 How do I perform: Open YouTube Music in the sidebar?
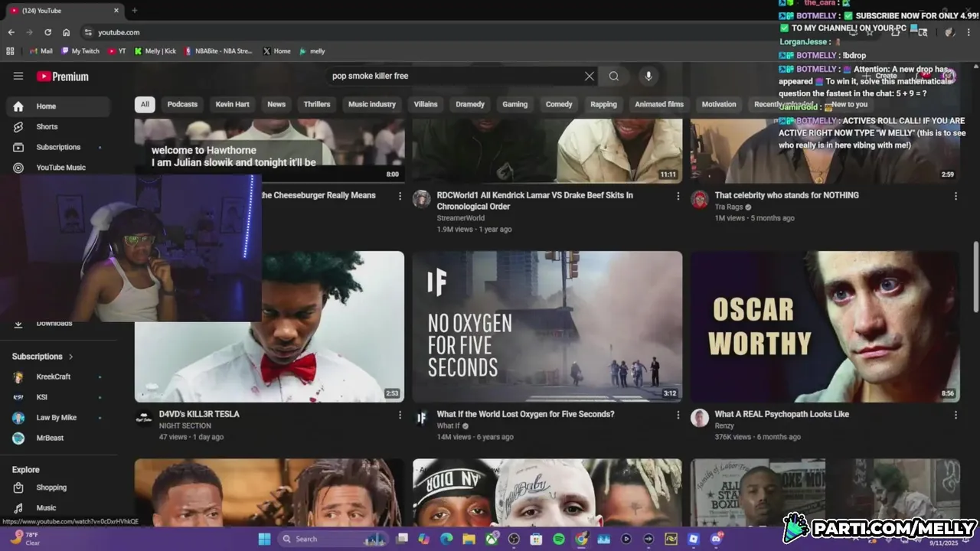[x=58, y=168]
